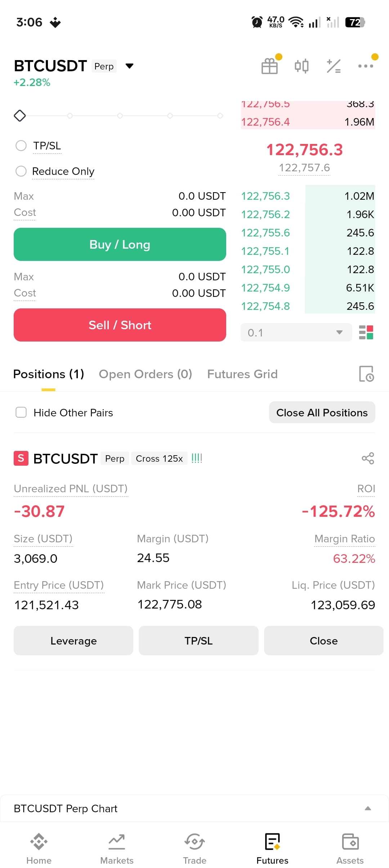This screenshot has height=868, width=389.
Task: Open the three-dot more options menu
Action: point(366,66)
